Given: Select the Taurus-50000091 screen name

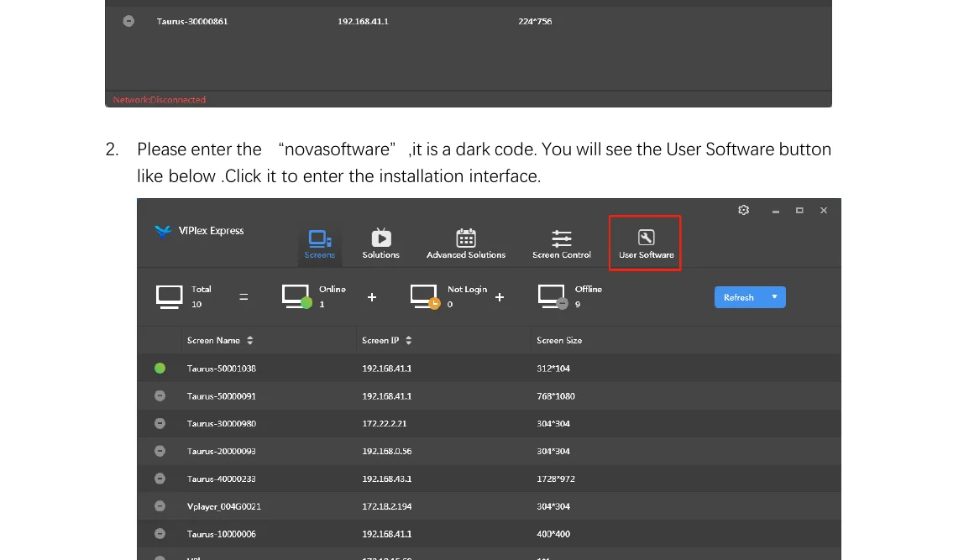Looking at the screenshot, I should 221,396.
